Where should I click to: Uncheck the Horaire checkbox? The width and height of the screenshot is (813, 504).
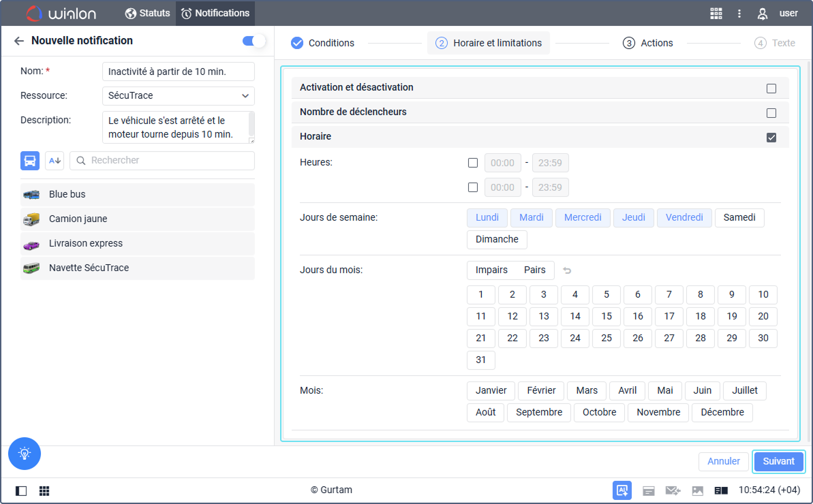(771, 137)
